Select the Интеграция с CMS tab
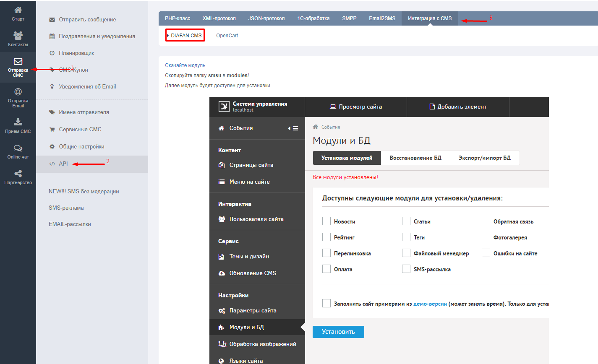 430,18
